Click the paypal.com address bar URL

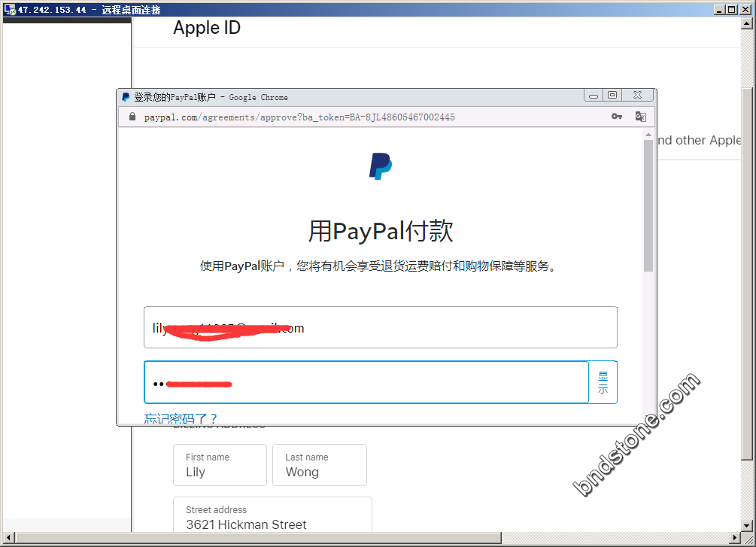(x=299, y=117)
